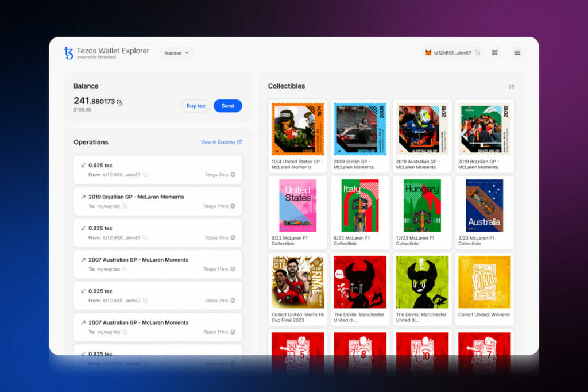Open the first 2007 Australian GP operation row
Viewport: 588px width, 392px height.
pos(158,264)
